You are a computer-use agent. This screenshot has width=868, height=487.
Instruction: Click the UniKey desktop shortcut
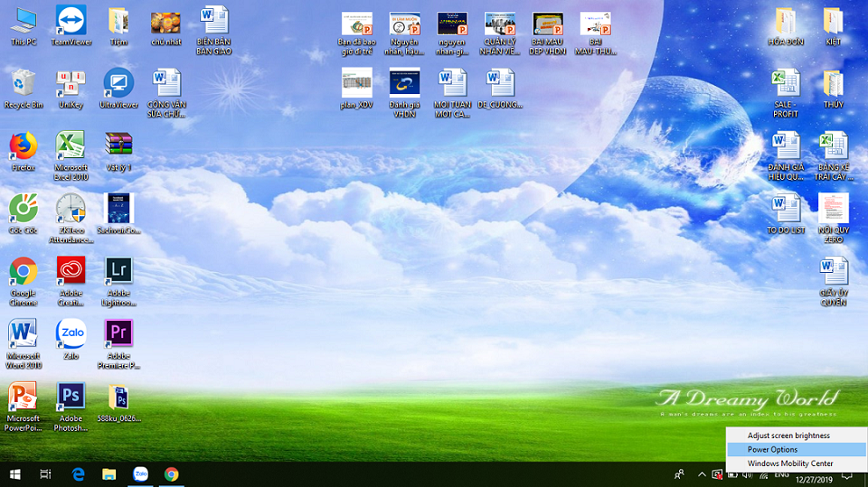71,83
